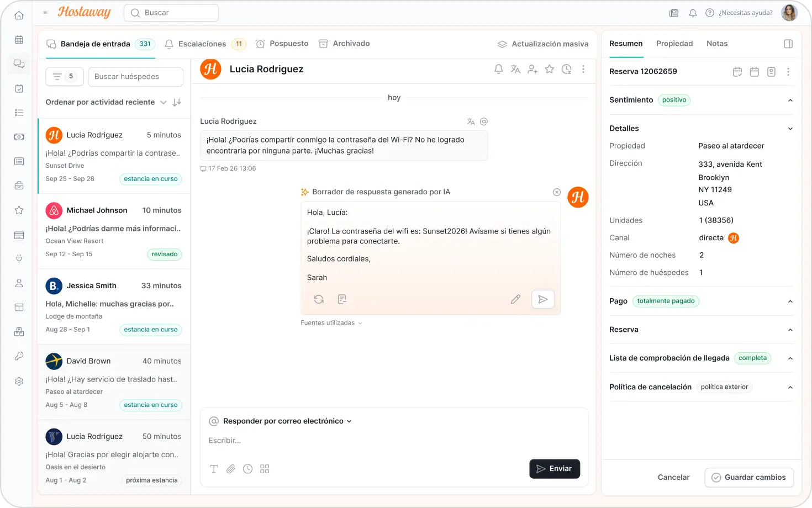Open Responder por correo electrónico dropdown

pos(287,421)
